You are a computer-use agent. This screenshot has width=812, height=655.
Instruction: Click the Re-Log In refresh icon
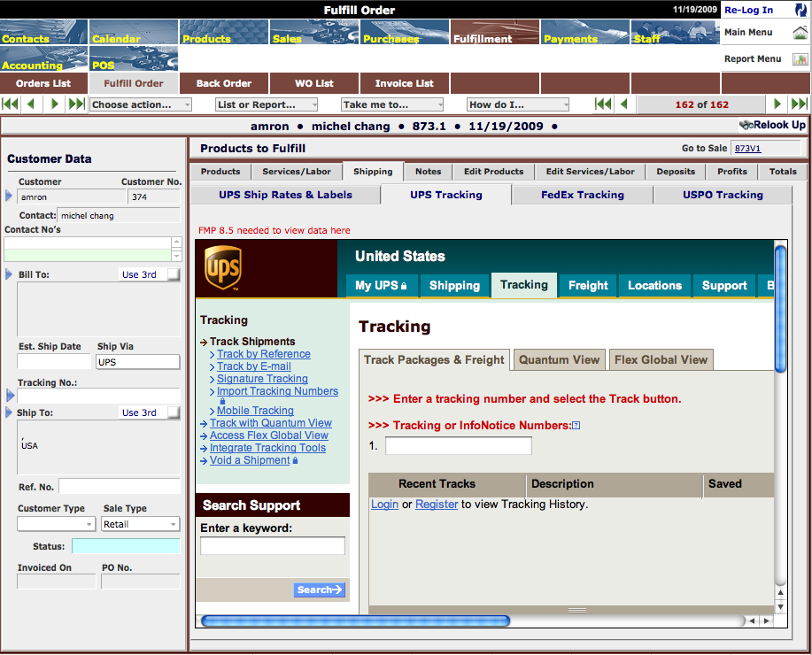coord(800,10)
